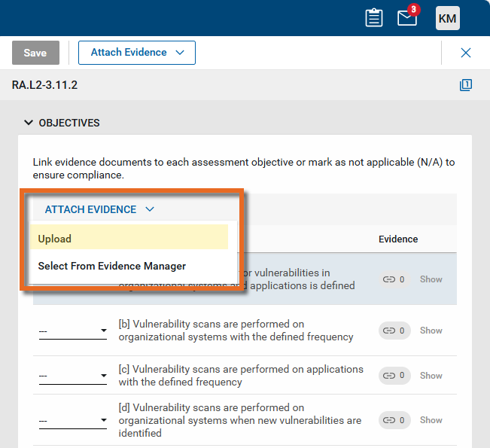Show evidence for objective [d]
This screenshot has height=448, width=490.
[431, 420]
